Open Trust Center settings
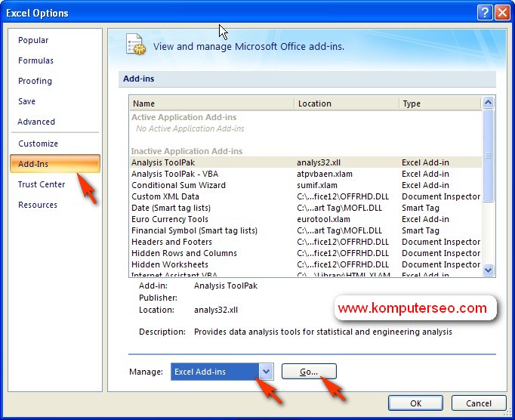 42,184
